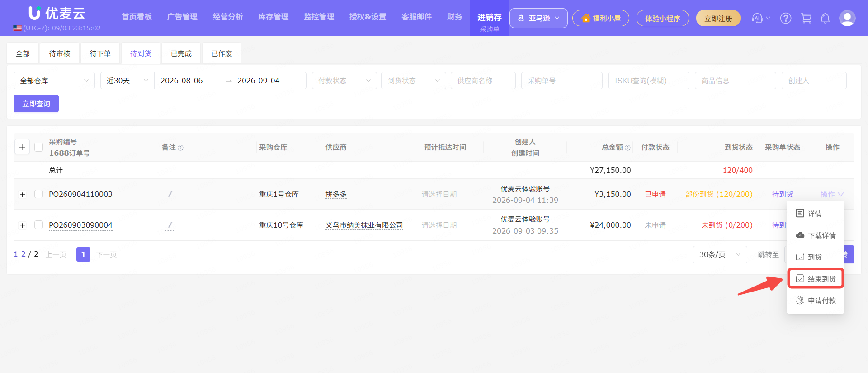Click the 备注 help hint icon
The image size is (868, 373).
click(180, 148)
